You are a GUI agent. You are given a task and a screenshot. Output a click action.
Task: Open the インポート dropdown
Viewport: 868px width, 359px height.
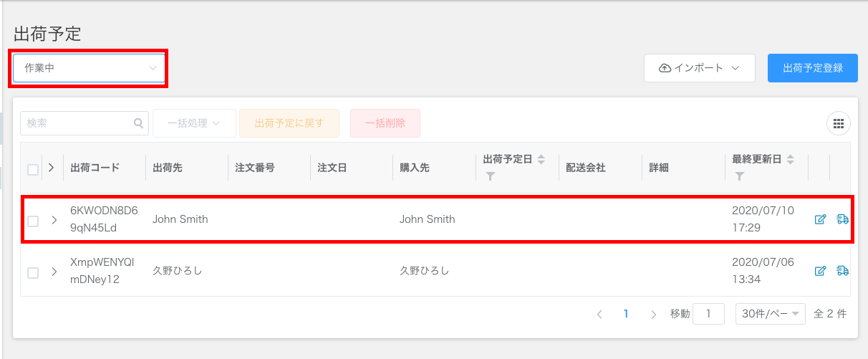pos(700,68)
